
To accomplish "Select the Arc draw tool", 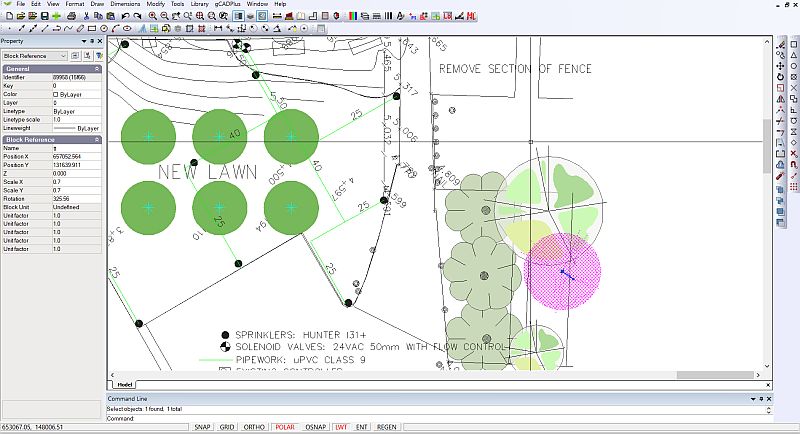I will tap(115, 29).
